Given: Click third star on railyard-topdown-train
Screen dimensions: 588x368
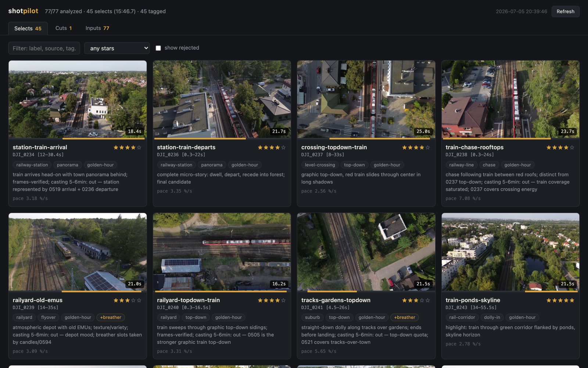Looking at the screenshot, I should coord(272,300).
